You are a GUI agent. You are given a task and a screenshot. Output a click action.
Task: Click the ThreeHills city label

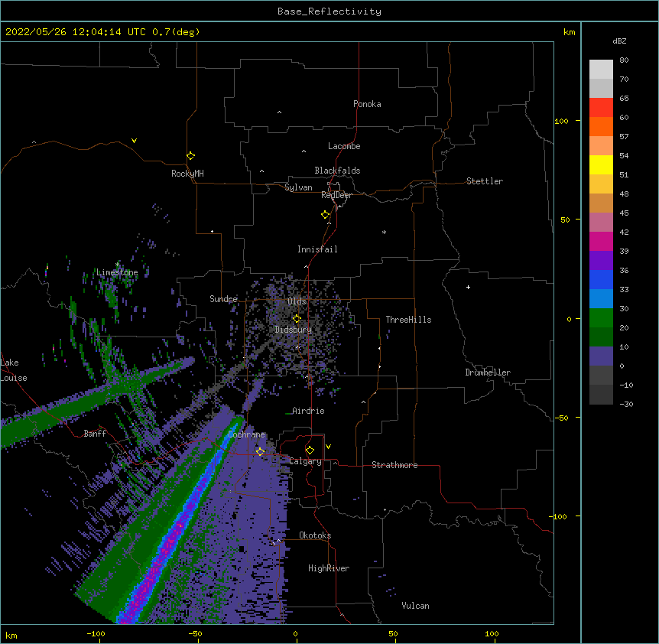point(408,320)
